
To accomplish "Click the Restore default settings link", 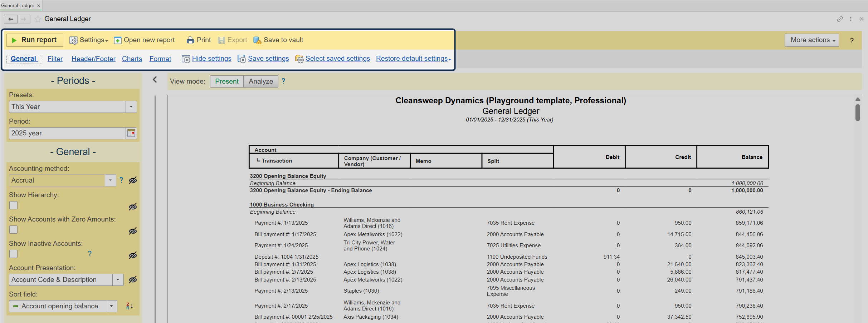I will click(413, 59).
